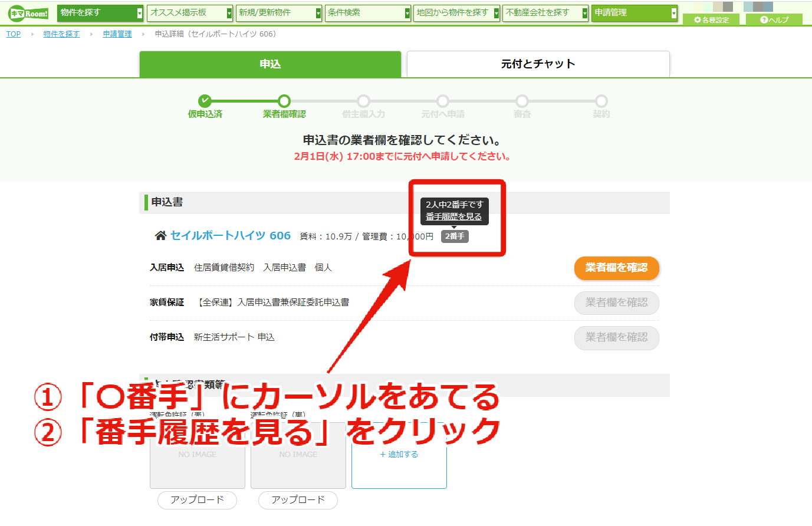
Task: Click the 新生活サポート 申込 text
Action: coord(234,337)
